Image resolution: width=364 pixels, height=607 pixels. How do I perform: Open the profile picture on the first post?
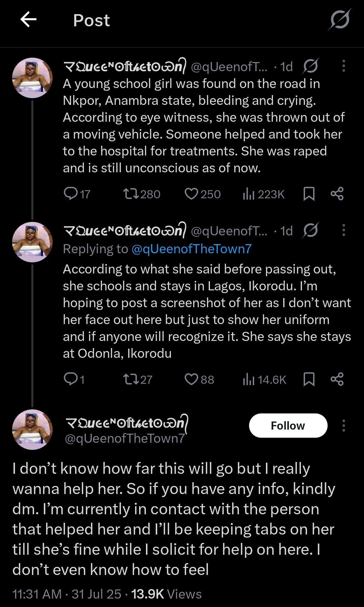pos(32,78)
